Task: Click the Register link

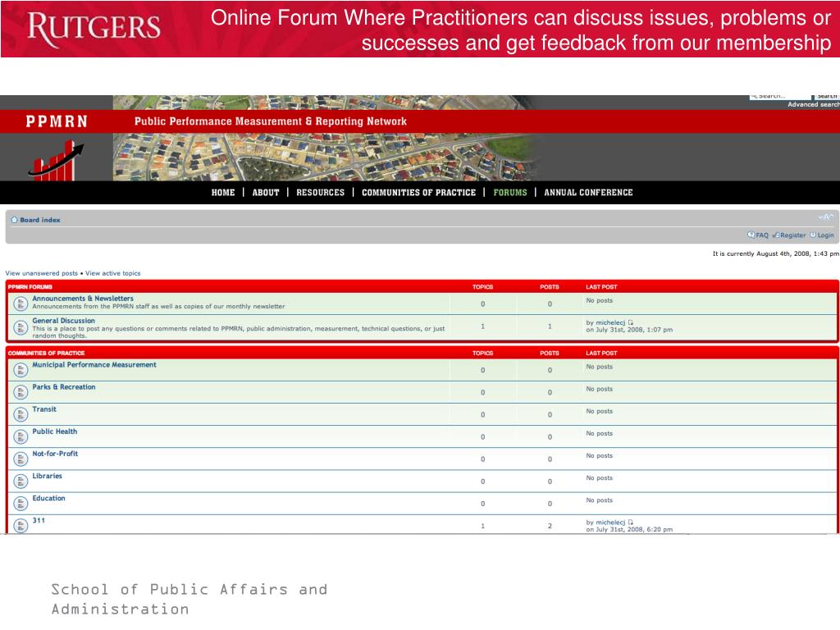Action: click(793, 235)
